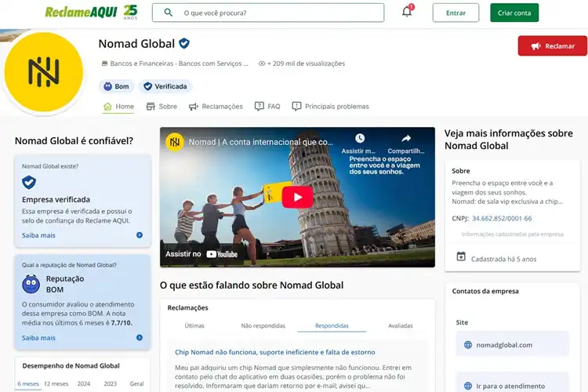
Task: Click the verified badge next to Nomad Global
Action: click(184, 44)
